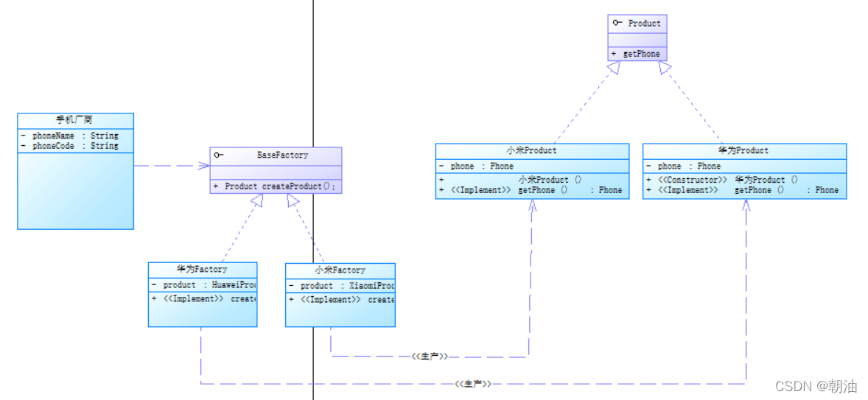Select the BaseFactory interface name
868x400 pixels.
282,155
